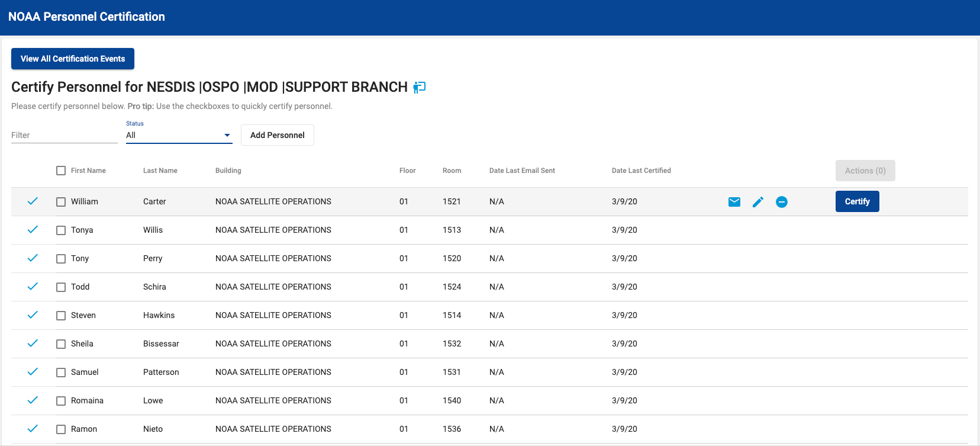This screenshot has width=980, height=446.
Task: Click the certified checkmark icon for Ramon Nieto
Action: [x=33, y=429]
